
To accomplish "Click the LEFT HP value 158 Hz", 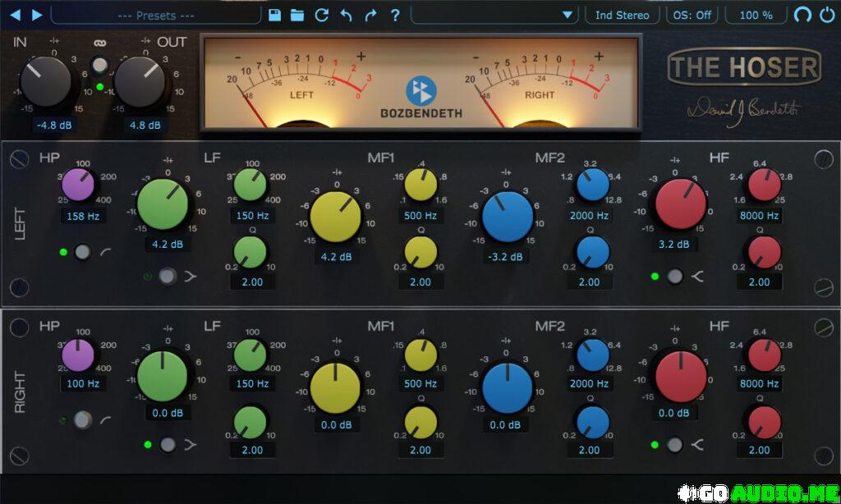I will pos(83,216).
